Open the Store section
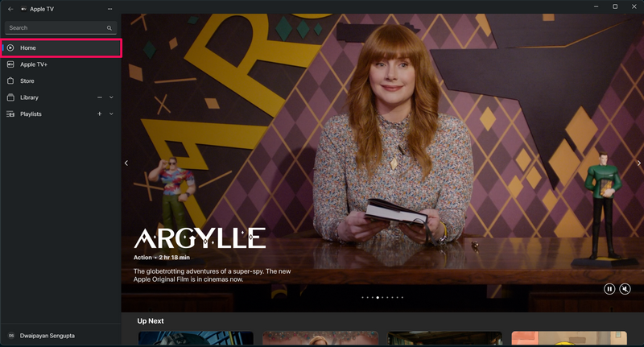The width and height of the screenshot is (644, 347). pyautogui.click(x=61, y=81)
